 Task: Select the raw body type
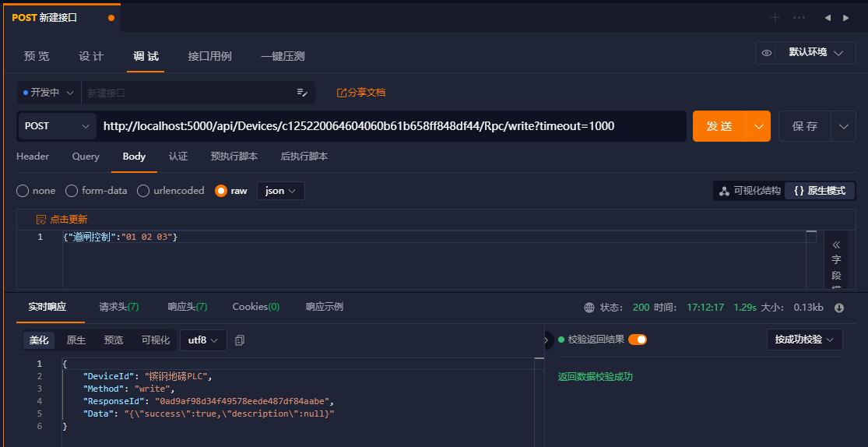tap(221, 191)
